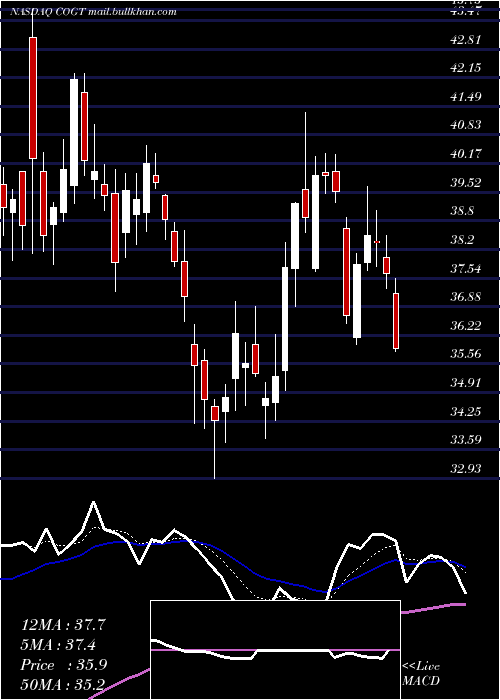
Task: Click the 12MA : 37.7 reading
Action: pyautogui.click(x=63, y=625)
